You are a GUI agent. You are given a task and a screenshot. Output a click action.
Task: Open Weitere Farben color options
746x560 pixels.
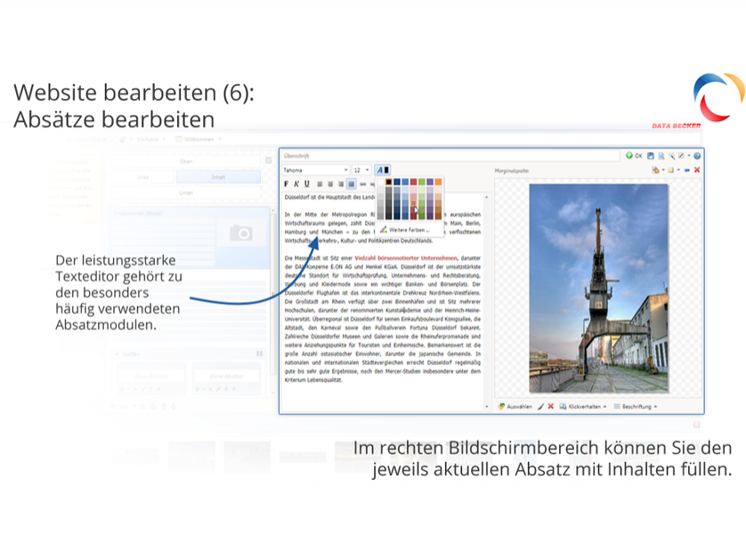coord(408,230)
